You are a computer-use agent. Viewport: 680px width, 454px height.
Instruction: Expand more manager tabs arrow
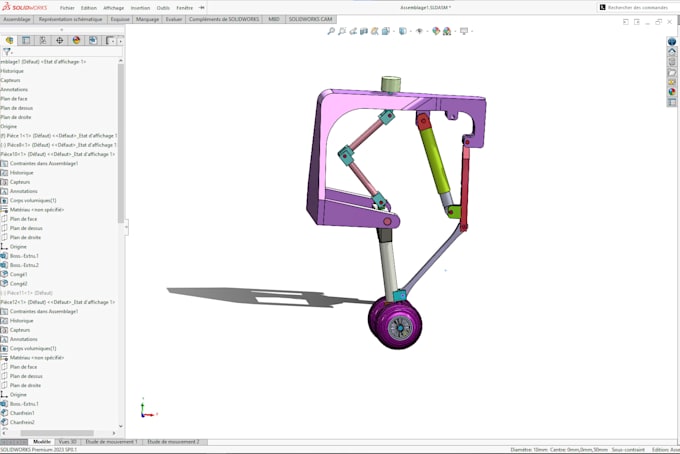120,41
